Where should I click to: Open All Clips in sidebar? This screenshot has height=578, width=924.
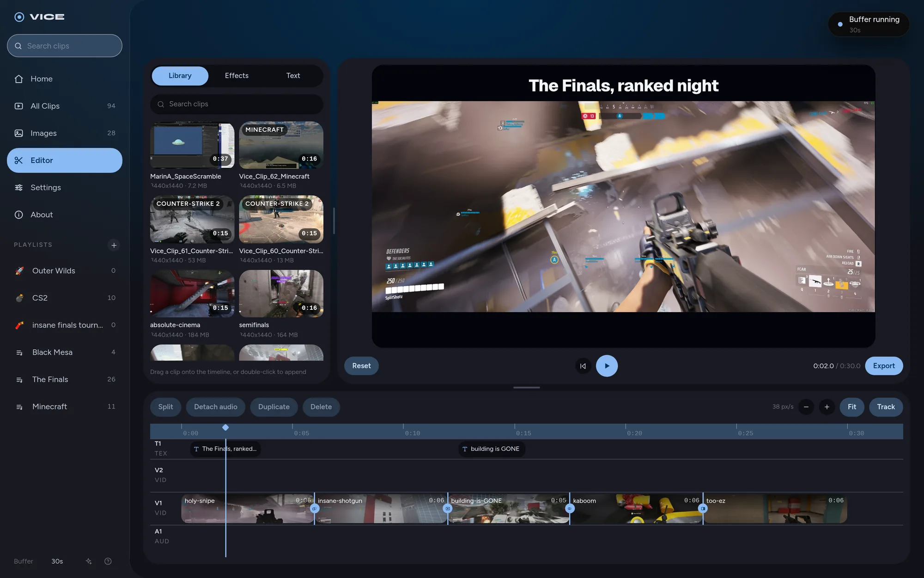coord(65,106)
